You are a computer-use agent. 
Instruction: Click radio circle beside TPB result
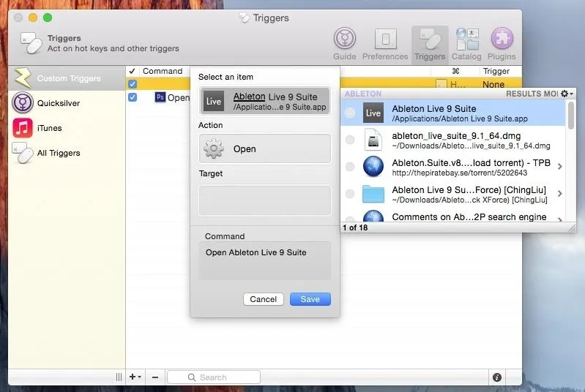tap(350, 167)
